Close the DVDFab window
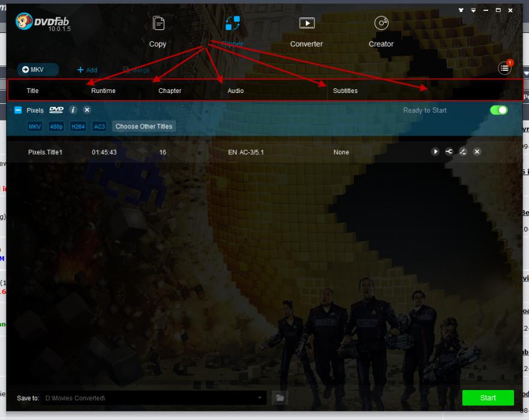Screen dimensions: 529x420 point(510,10)
